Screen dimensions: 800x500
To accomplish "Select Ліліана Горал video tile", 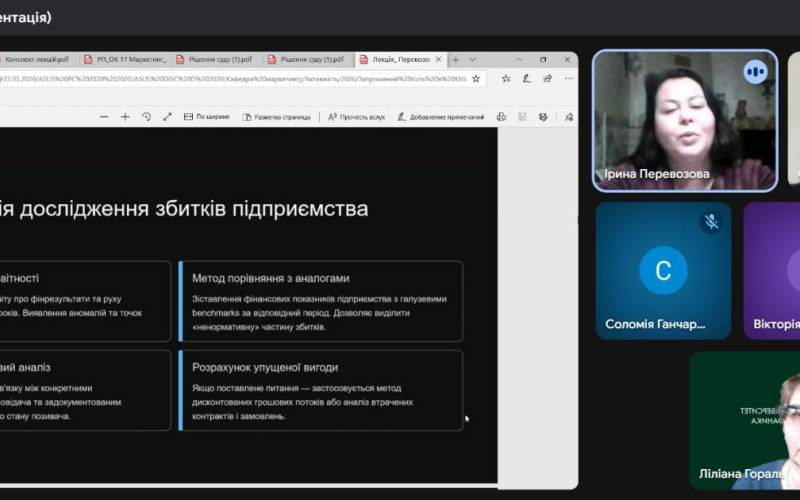I will pos(744,420).
